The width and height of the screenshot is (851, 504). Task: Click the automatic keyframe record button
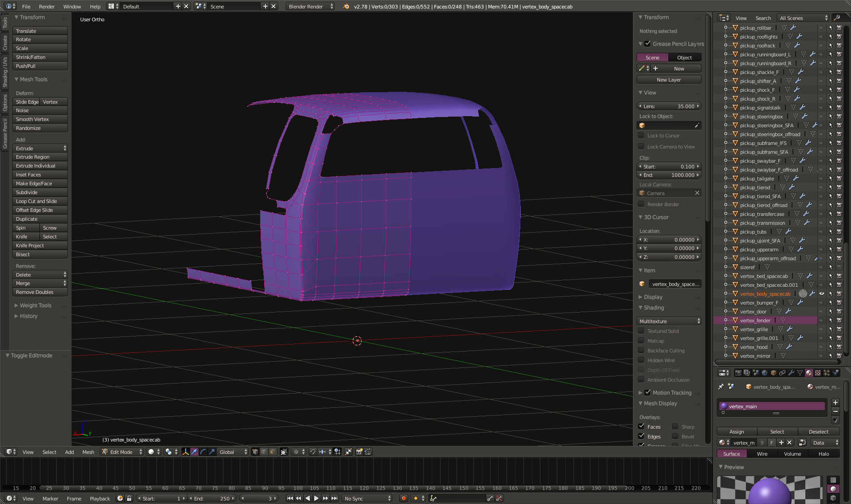[404, 498]
